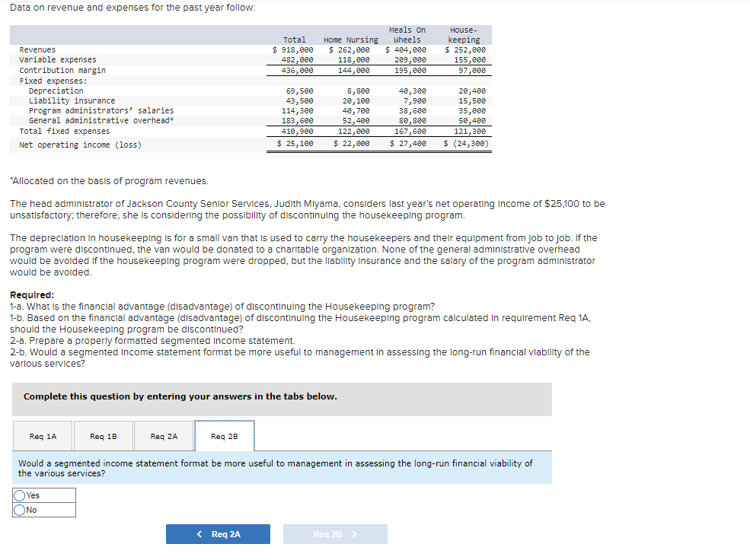Screen dimensions: 750x560
Task: Click Housekeeping overhead value 50,400
Action: point(472,120)
